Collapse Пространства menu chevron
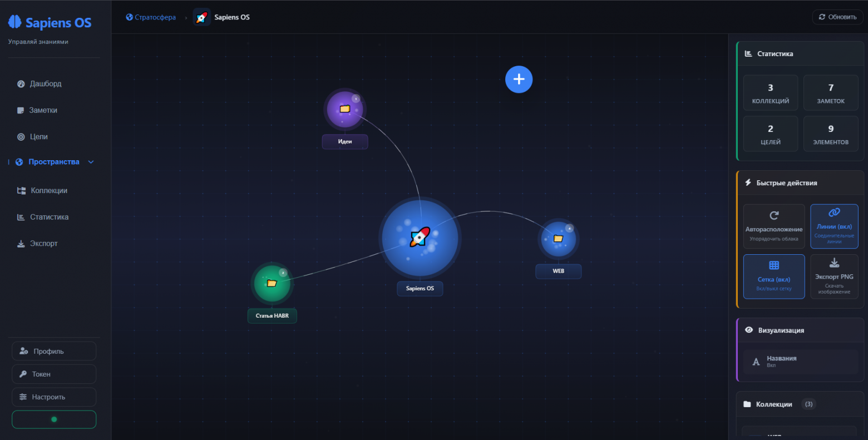This screenshot has height=440, width=868. coord(91,162)
